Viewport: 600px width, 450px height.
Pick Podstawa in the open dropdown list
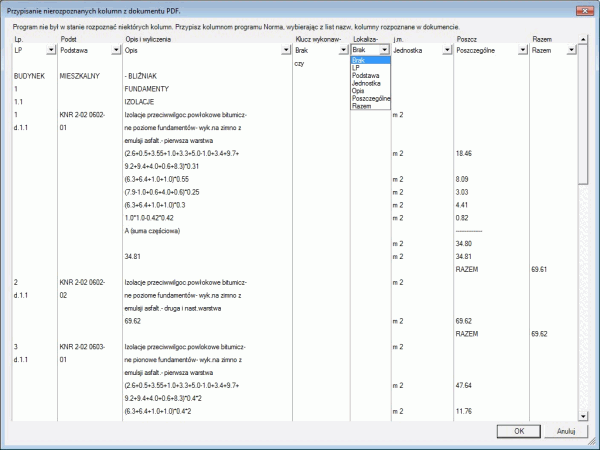[x=370, y=75]
